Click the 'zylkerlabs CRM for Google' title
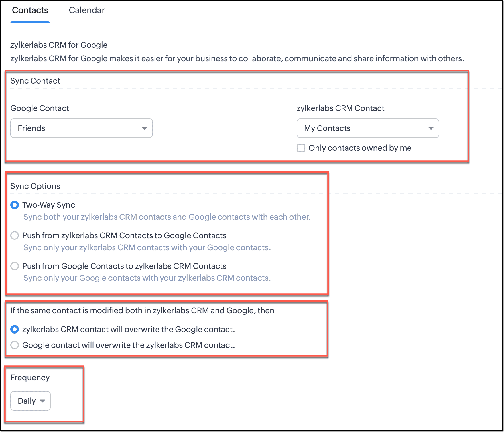The height and width of the screenshot is (432, 504). 59,45
